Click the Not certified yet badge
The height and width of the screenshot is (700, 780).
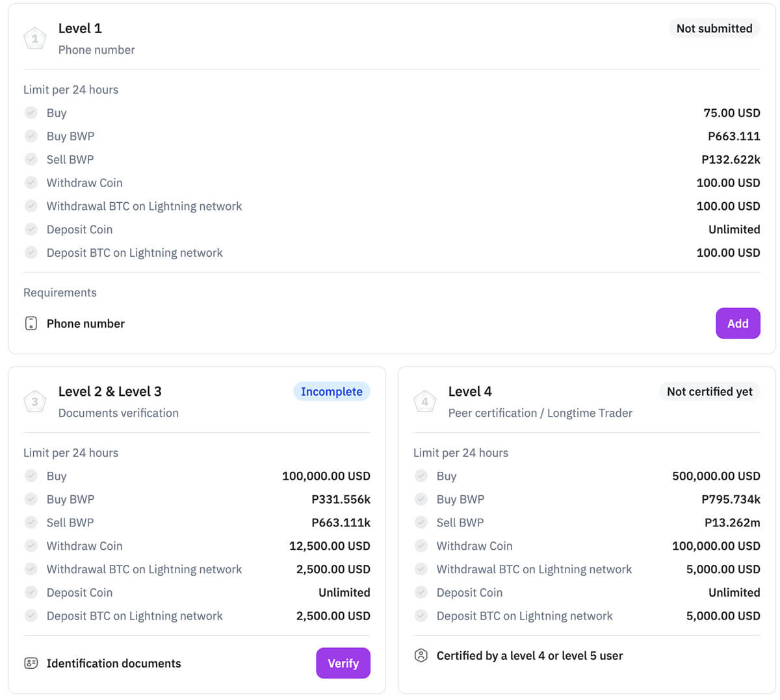click(x=709, y=392)
